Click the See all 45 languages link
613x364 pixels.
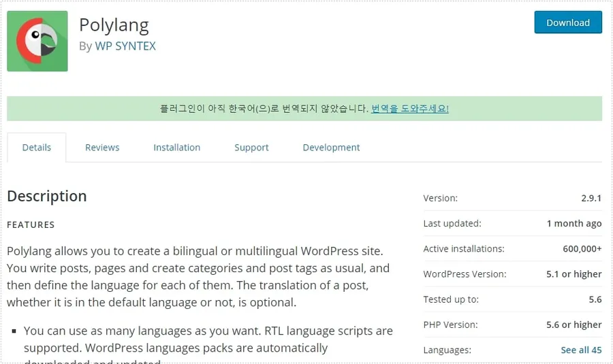[x=582, y=350]
